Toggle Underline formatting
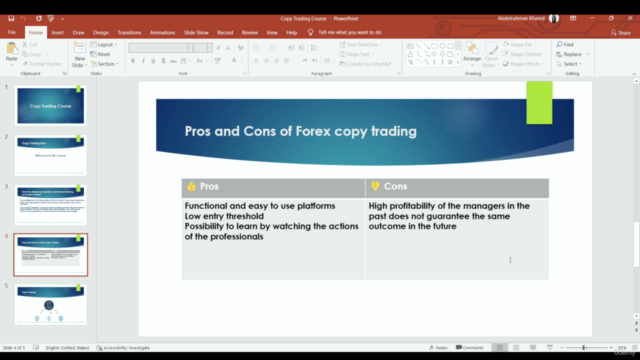This screenshot has width=640, height=360. pos(153,61)
